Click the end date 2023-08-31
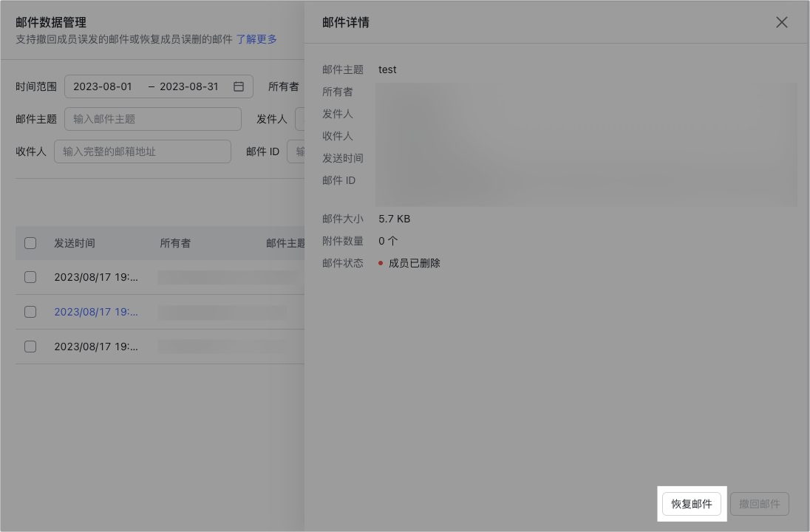The width and height of the screenshot is (810, 532). (189, 86)
